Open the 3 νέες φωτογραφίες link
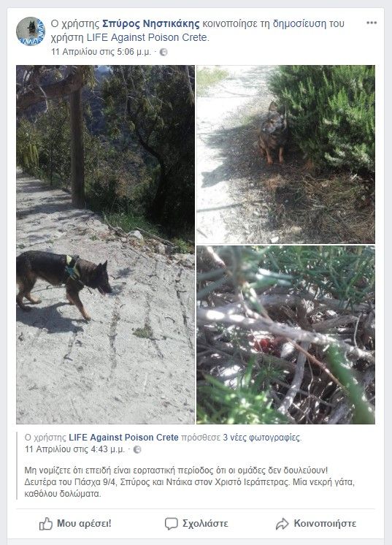 pyautogui.click(x=261, y=438)
